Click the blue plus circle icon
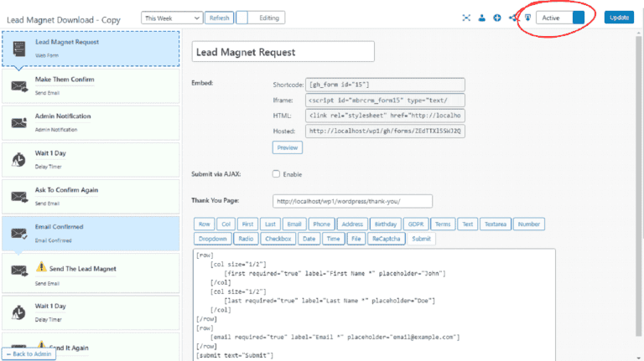 (x=497, y=18)
